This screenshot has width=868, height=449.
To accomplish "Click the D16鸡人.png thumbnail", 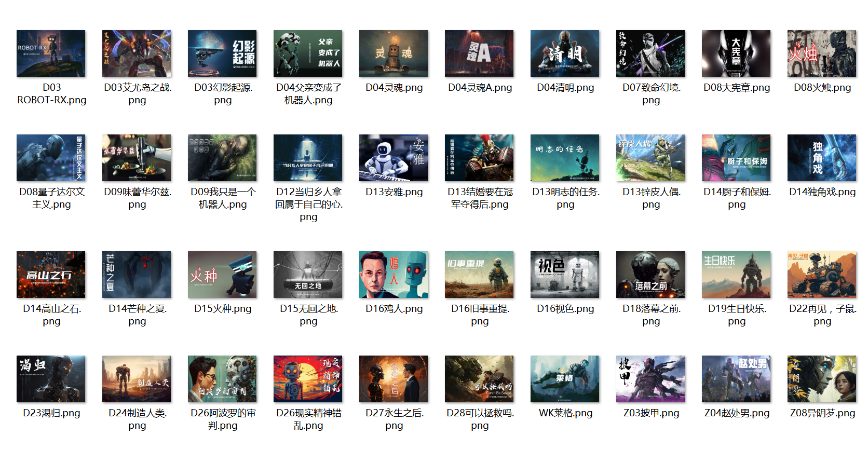I will coord(394,275).
